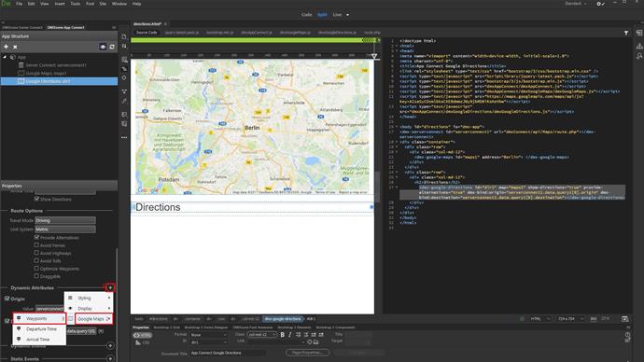
Task: Click the Dynamic Attributes plus button
Action: [x=110, y=287]
